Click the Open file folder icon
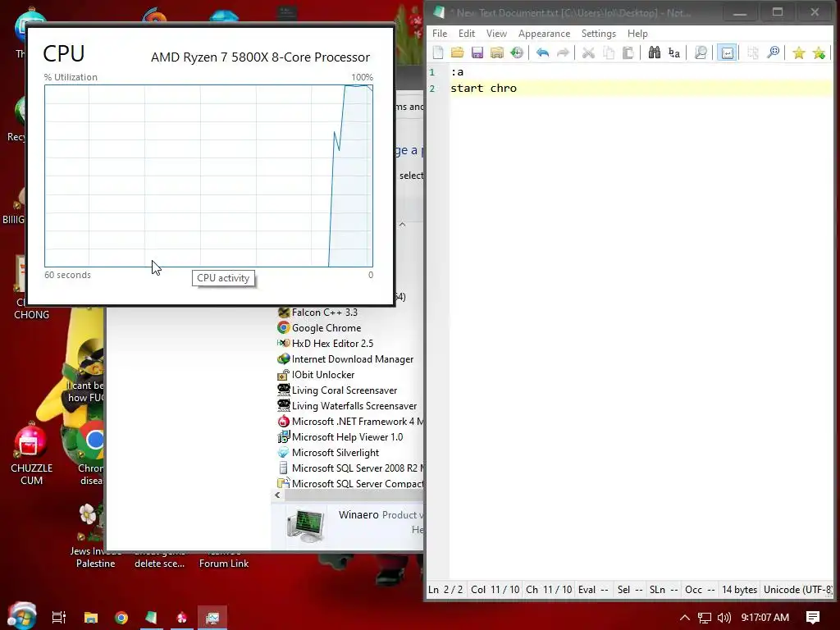The image size is (840, 630). click(458, 52)
